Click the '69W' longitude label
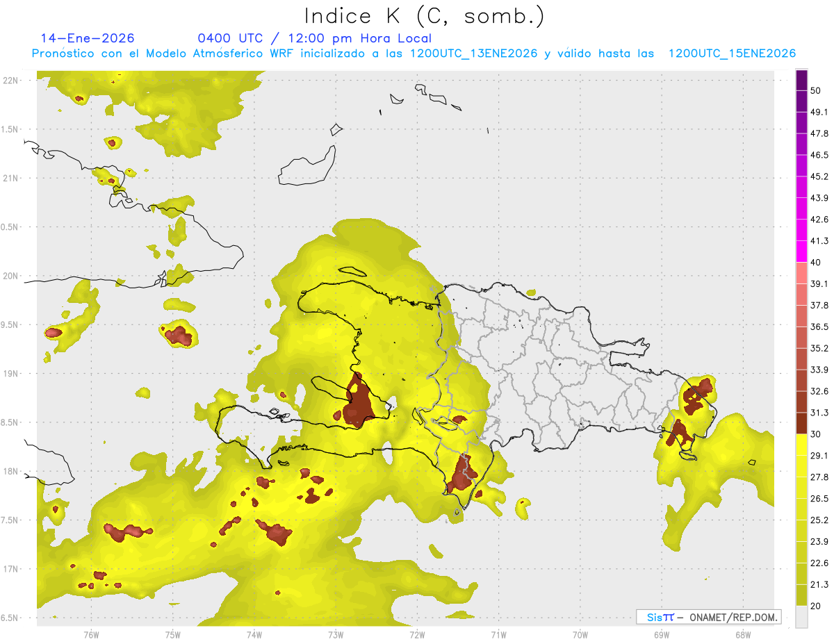Screen dimensions: 834x644 pos(662,635)
